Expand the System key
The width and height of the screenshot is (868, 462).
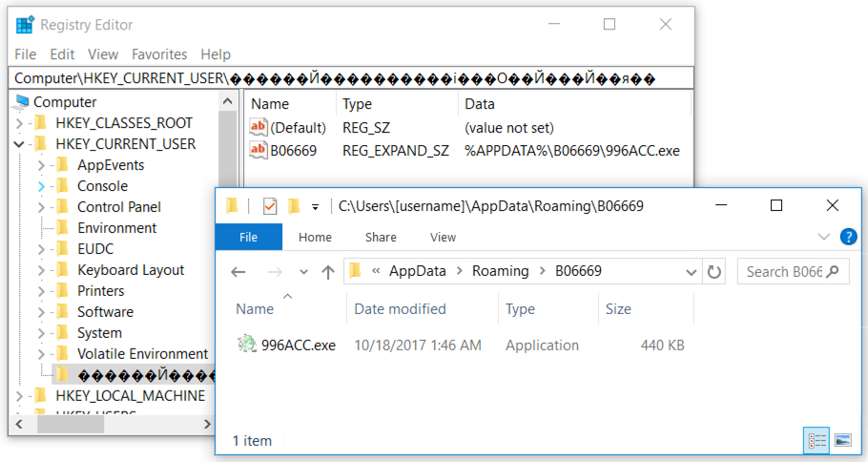click(x=41, y=333)
